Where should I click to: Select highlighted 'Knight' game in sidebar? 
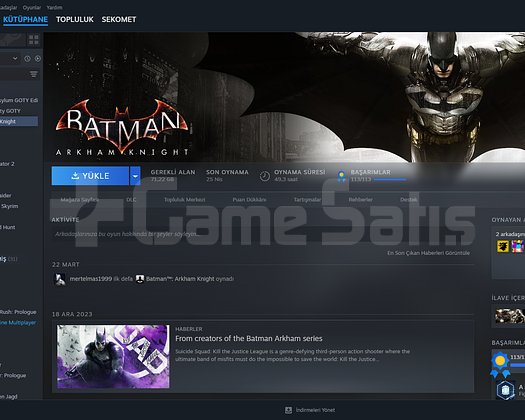coord(19,121)
